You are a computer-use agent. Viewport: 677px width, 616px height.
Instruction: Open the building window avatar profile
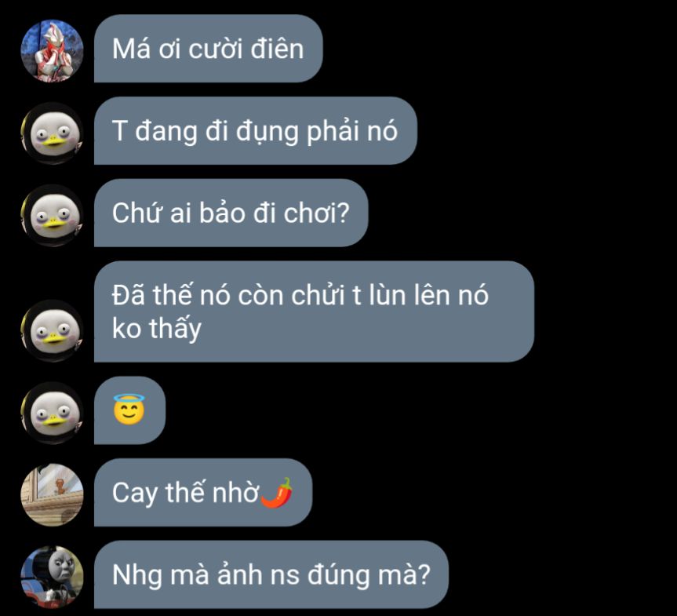52,494
